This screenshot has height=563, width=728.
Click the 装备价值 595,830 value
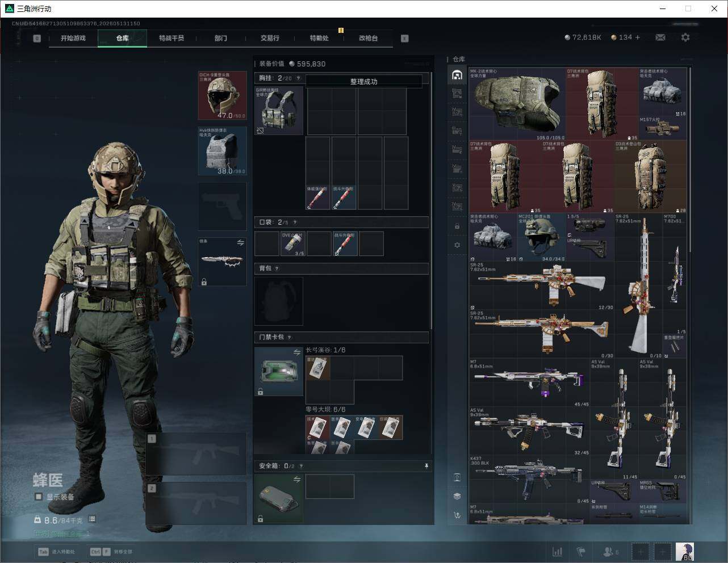(x=292, y=64)
